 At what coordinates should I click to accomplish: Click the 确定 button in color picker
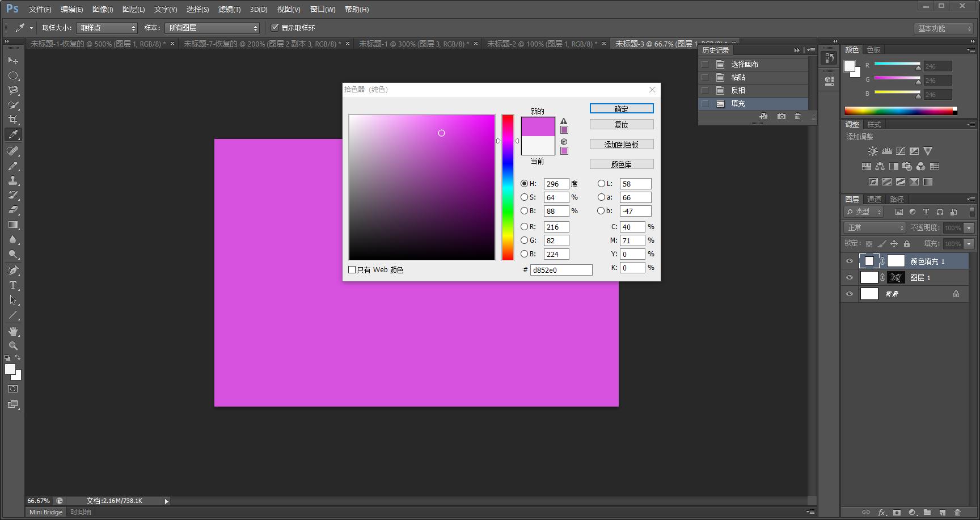click(x=622, y=109)
